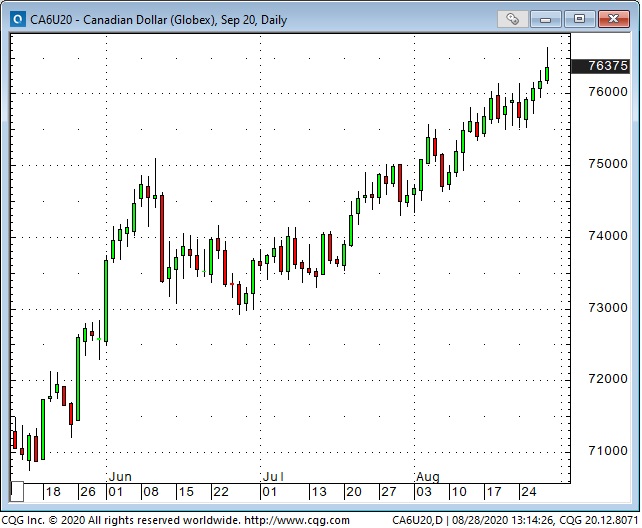Select the current price label 76375
The image size is (642, 528).
point(601,66)
